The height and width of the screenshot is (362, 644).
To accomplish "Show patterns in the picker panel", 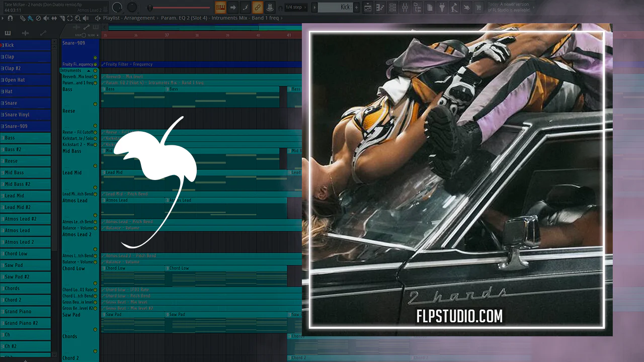I will [8, 33].
